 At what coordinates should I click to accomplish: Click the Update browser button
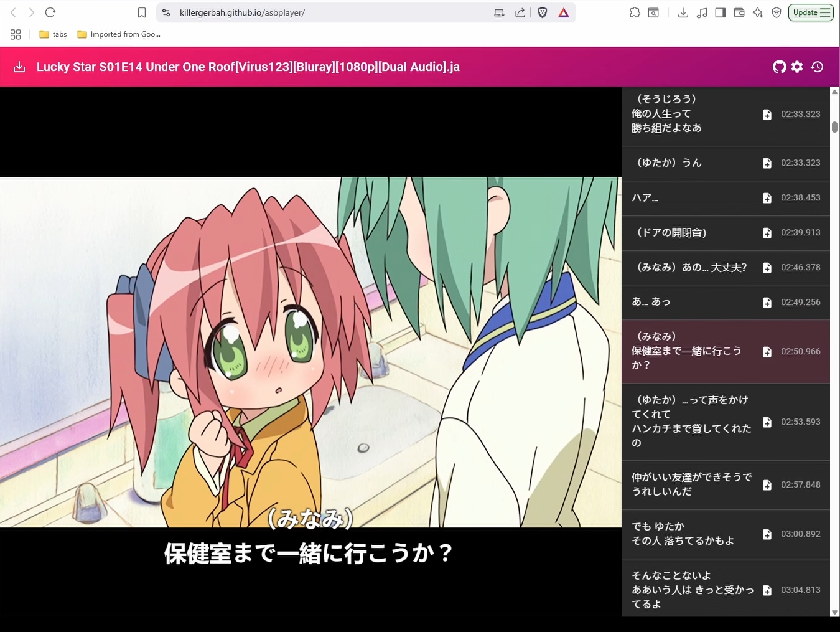[x=811, y=12]
